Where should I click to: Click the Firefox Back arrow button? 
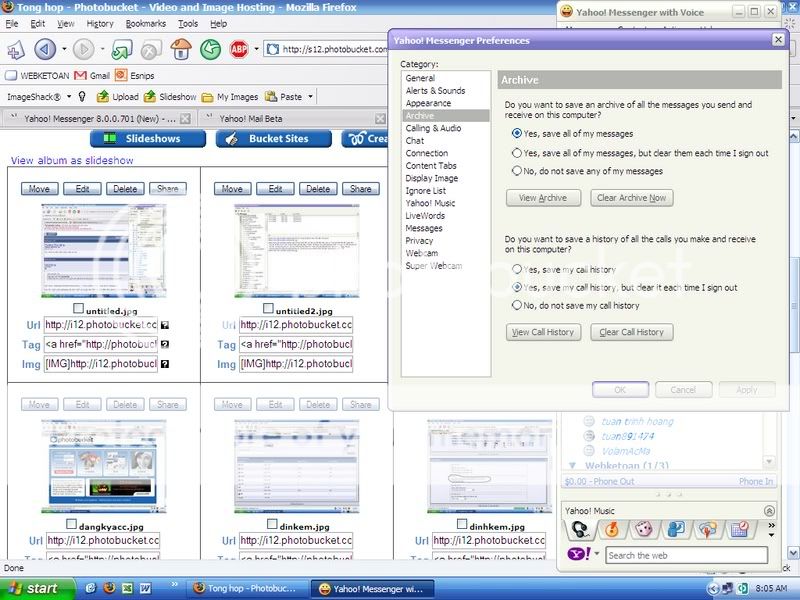click(45, 49)
